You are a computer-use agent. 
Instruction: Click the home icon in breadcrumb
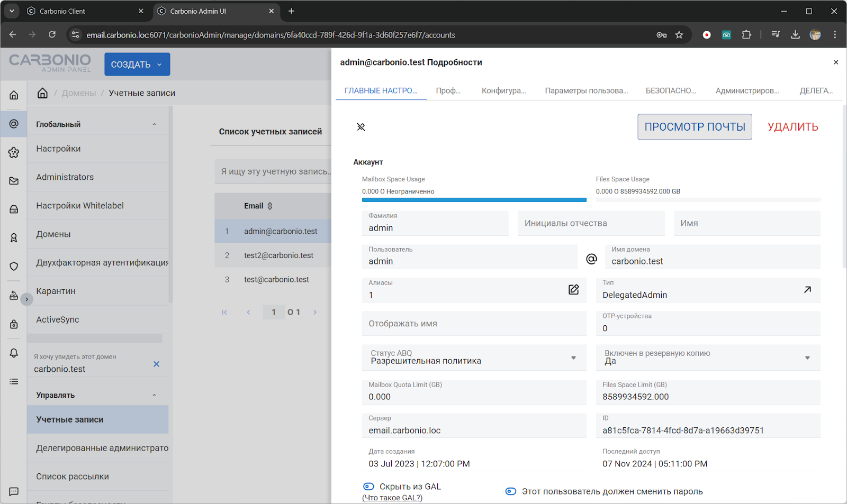[x=42, y=93]
